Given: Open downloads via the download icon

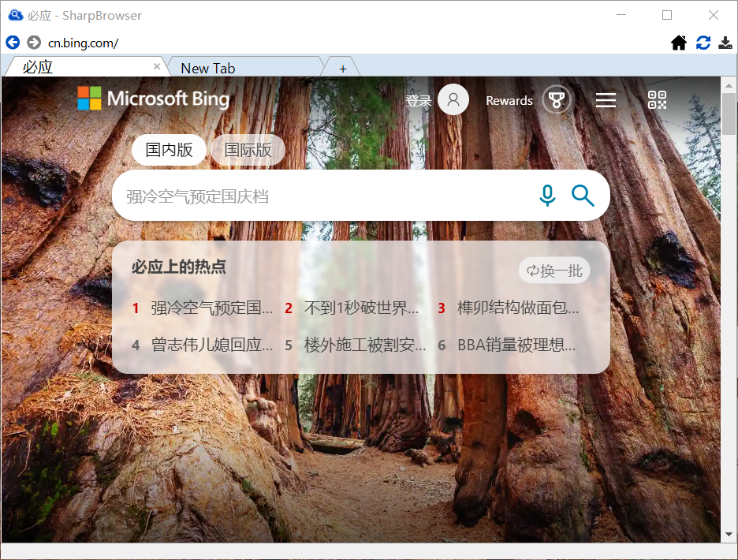Looking at the screenshot, I should [x=725, y=43].
